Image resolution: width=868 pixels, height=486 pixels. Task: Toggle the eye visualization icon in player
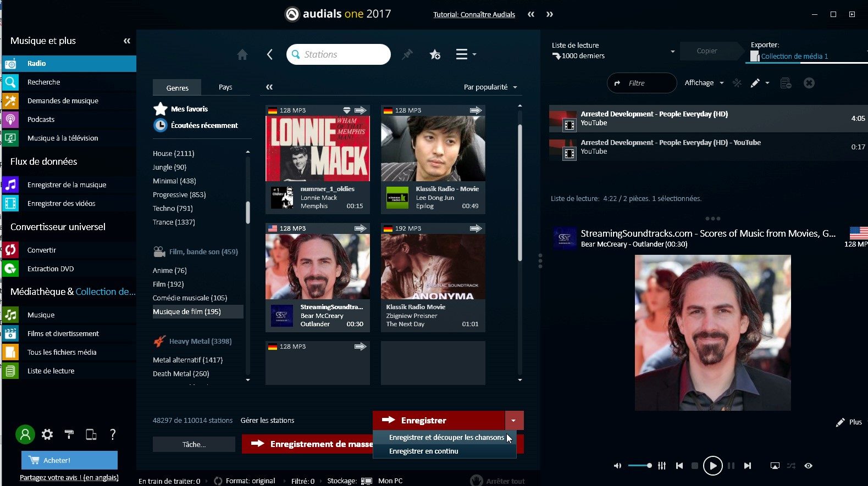point(808,466)
